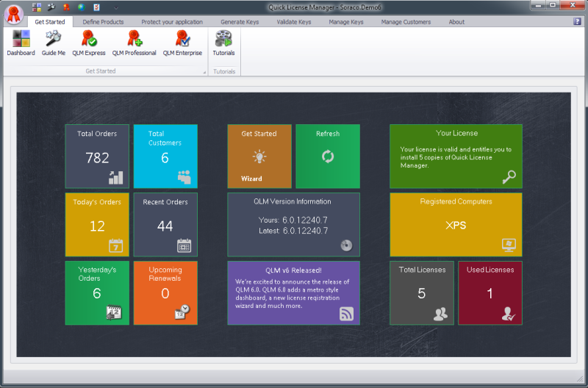Viewport: 588px width, 388px height.
Task: Select the QLM Professional icon
Action: coord(135,39)
